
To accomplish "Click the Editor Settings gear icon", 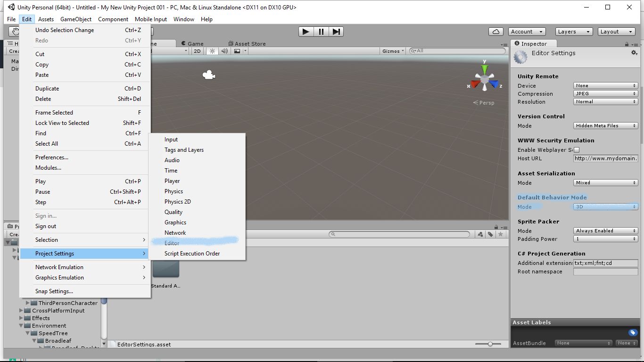I will (x=634, y=53).
